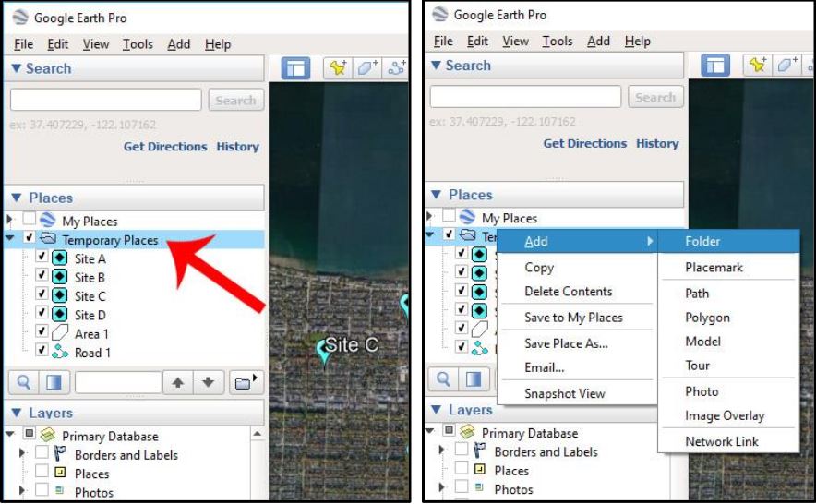The image size is (816, 504).
Task: Collapse the Search panel triangle in left window
Action: [x=16, y=68]
